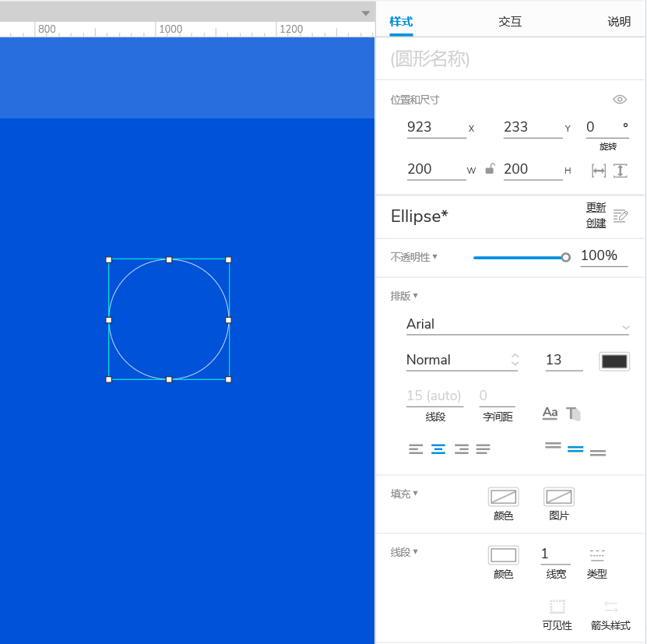Click the width field showing 200
This screenshot has height=644, width=647.
[436, 169]
